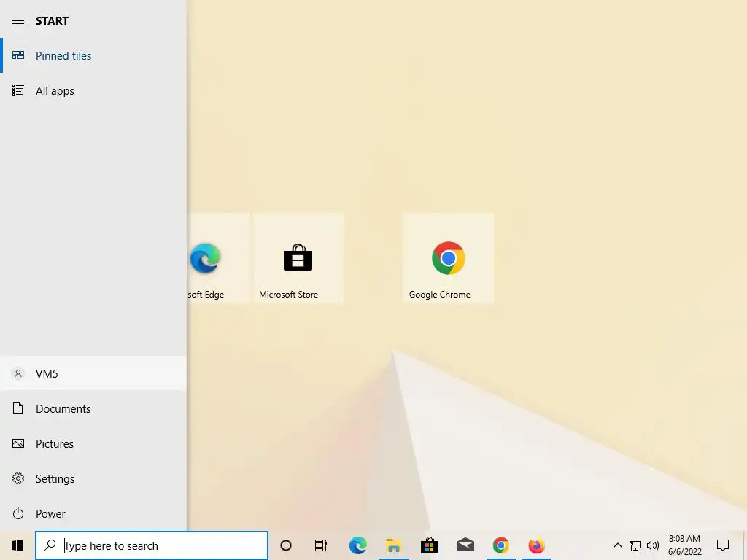
Task: Open Settings from Start menu
Action: pos(93,478)
